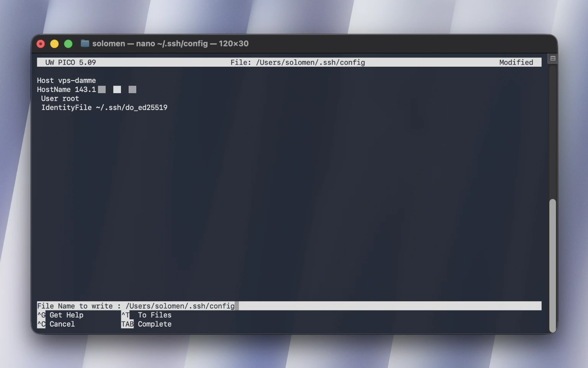Click the 'UW PICO 5.09' header text
588x368 pixels.
(70, 62)
